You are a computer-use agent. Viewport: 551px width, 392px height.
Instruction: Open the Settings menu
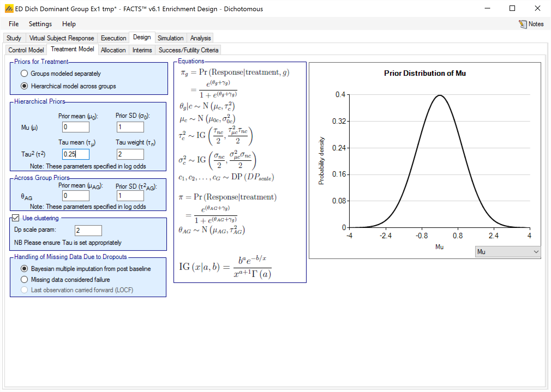pos(40,24)
